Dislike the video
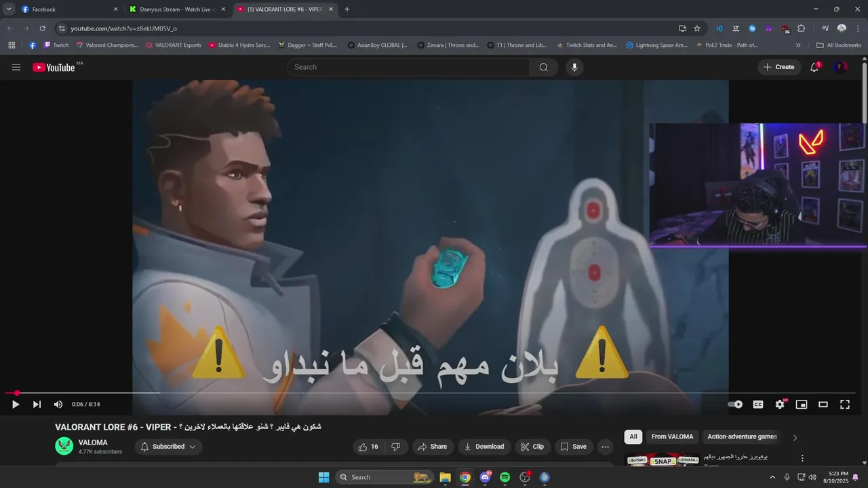The image size is (868, 488). (x=396, y=447)
